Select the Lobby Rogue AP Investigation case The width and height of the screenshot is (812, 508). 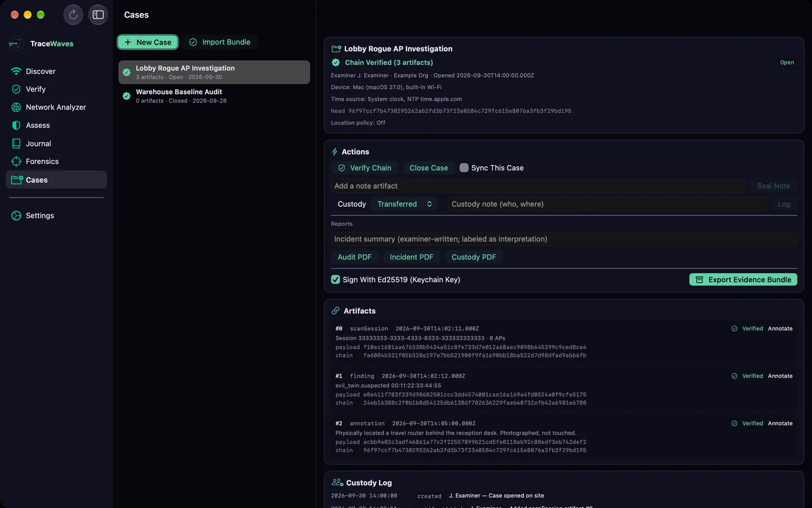click(x=214, y=72)
